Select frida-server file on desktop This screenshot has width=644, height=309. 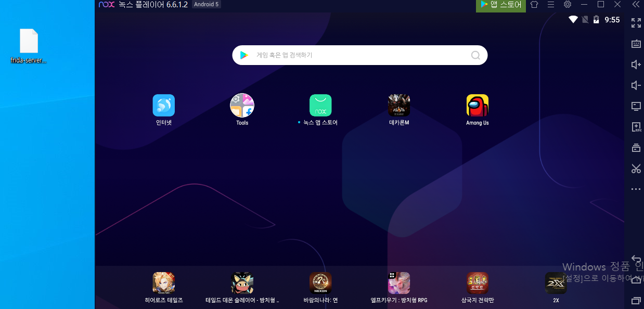[29, 46]
